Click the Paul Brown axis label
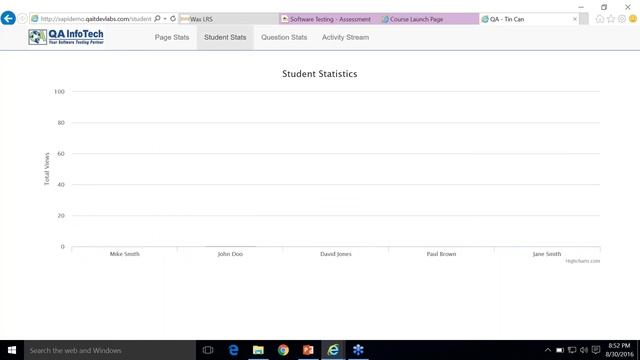640x360 pixels. [441, 254]
